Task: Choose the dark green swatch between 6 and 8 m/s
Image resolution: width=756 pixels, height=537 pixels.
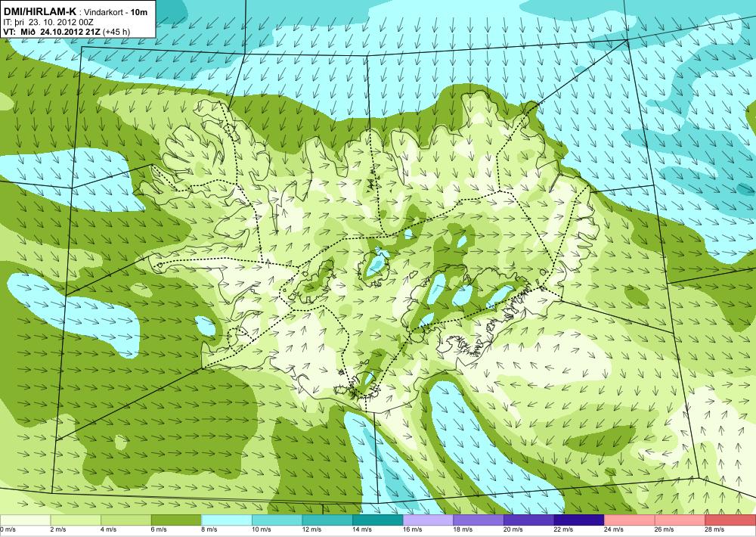Action: pyautogui.click(x=176, y=520)
